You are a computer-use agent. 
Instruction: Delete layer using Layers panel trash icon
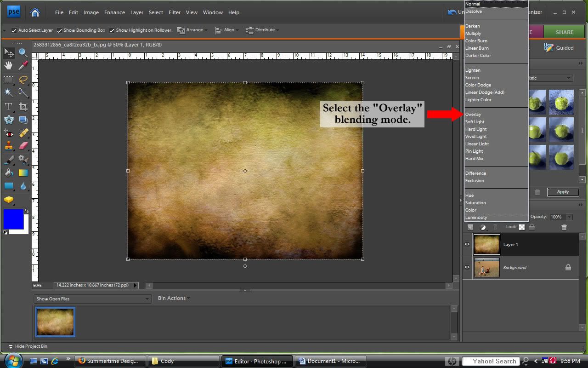[x=564, y=227]
